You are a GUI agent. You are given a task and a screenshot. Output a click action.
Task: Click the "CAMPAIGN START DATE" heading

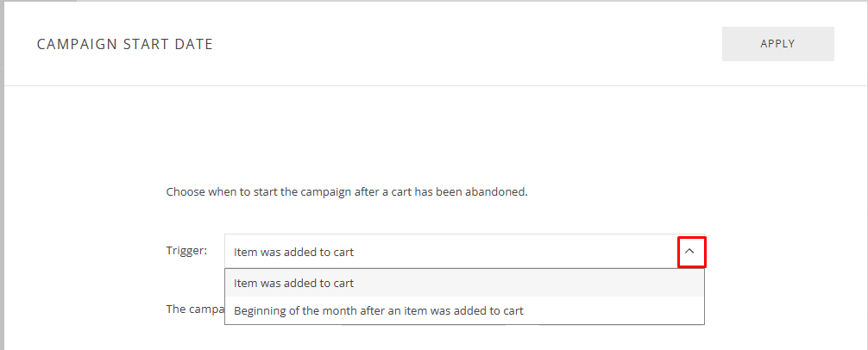click(x=124, y=44)
